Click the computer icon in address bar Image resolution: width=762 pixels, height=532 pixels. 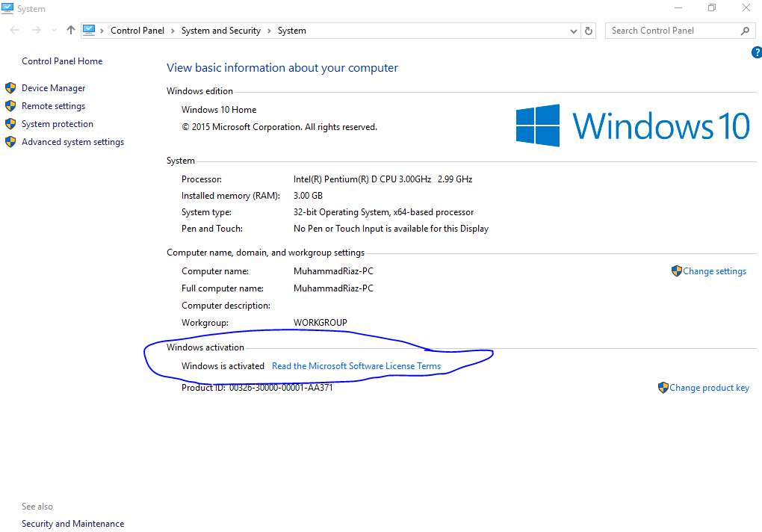(x=89, y=30)
